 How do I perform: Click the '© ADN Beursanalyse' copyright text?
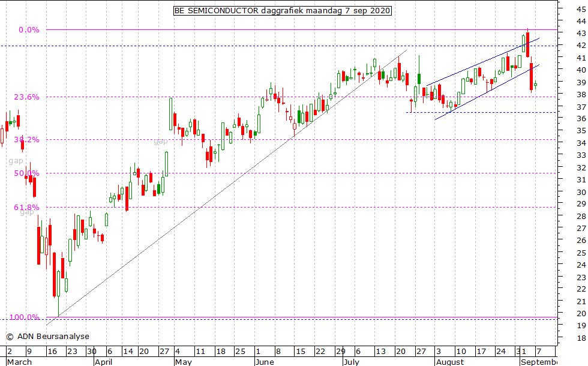(x=47, y=337)
